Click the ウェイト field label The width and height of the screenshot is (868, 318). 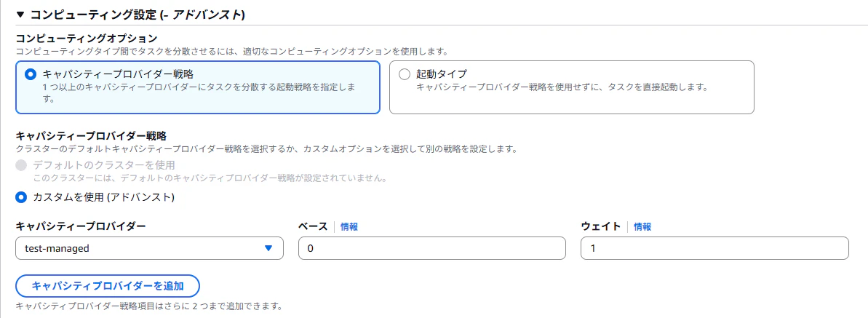click(x=601, y=226)
